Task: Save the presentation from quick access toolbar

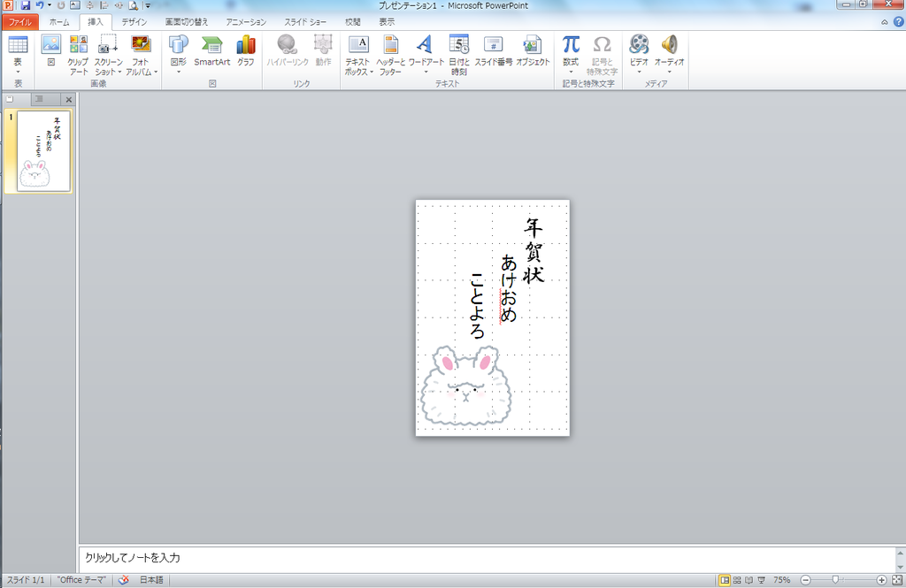Action: pos(26,5)
